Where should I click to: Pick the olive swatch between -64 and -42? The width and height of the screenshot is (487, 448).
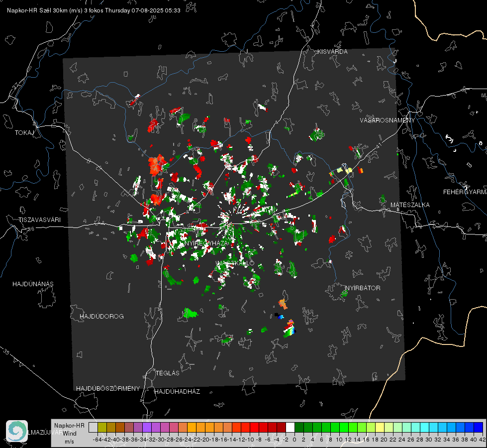[102, 427]
